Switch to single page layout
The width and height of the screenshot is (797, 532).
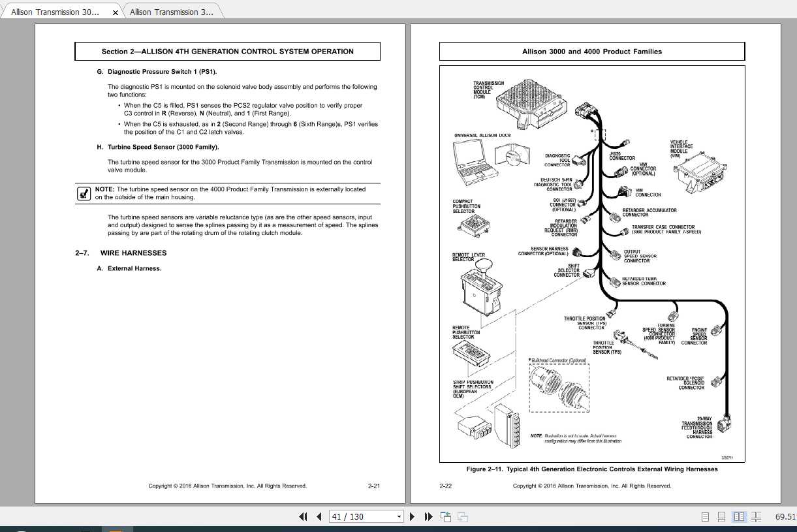(x=705, y=516)
